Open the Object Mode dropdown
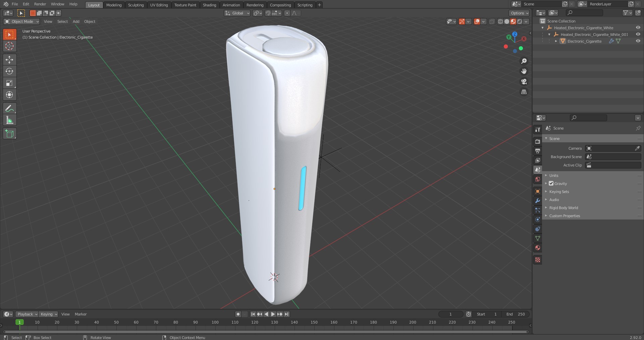Viewport: 644px width, 340px height. [21, 21]
